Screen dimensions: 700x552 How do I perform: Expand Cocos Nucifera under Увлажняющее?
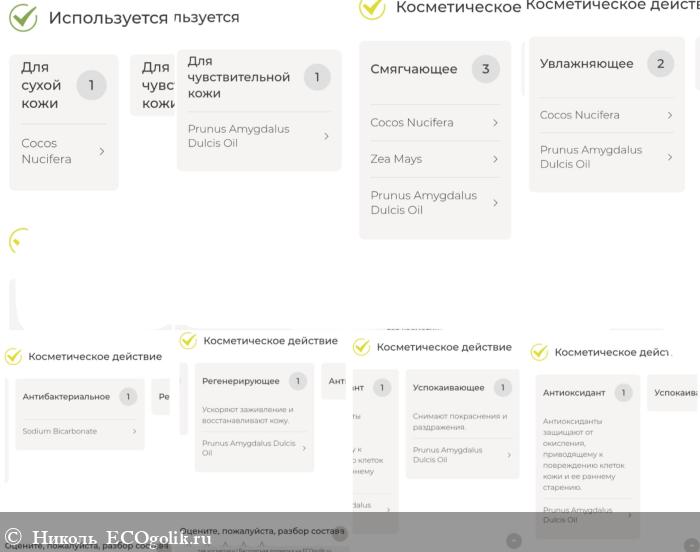pos(669,115)
